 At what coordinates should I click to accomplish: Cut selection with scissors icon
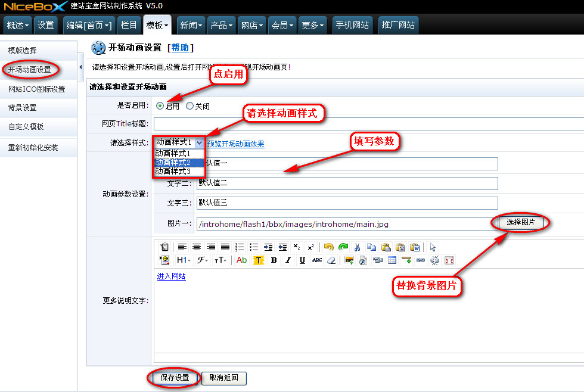pyautogui.click(x=357, y=247)
